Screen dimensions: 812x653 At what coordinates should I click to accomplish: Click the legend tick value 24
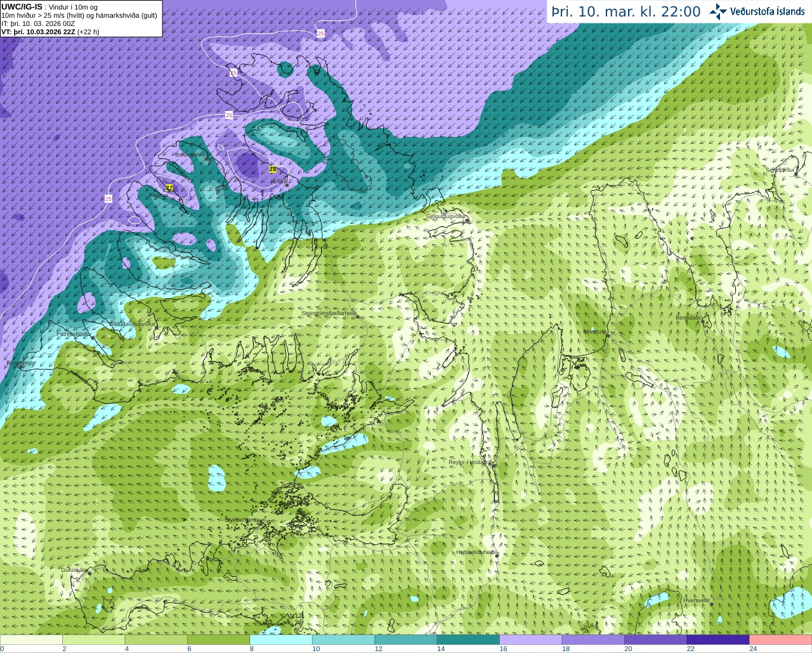point(753,649)
